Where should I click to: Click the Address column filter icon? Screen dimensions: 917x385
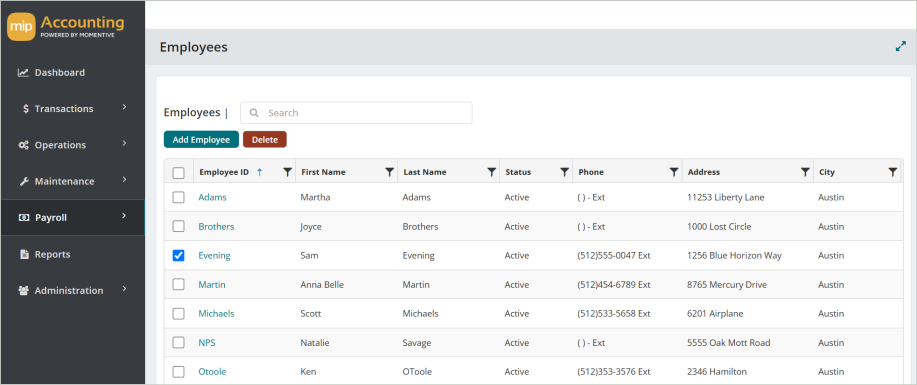[x=805, y=172]
